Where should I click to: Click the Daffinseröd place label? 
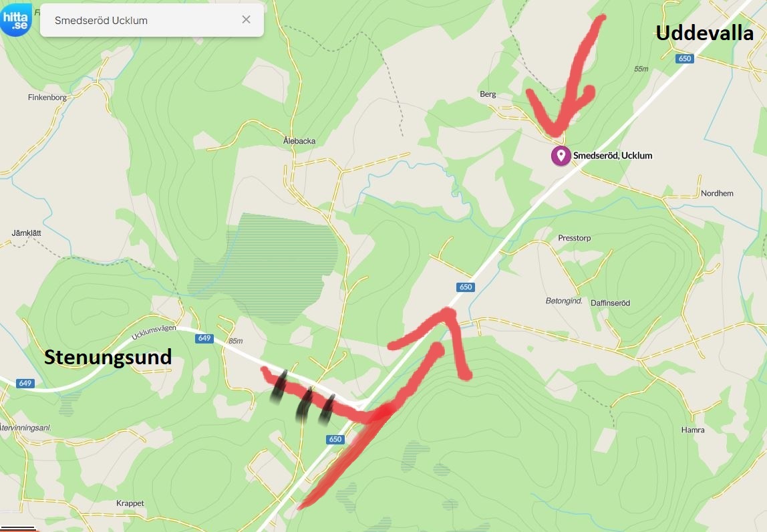tap(610, 303)
